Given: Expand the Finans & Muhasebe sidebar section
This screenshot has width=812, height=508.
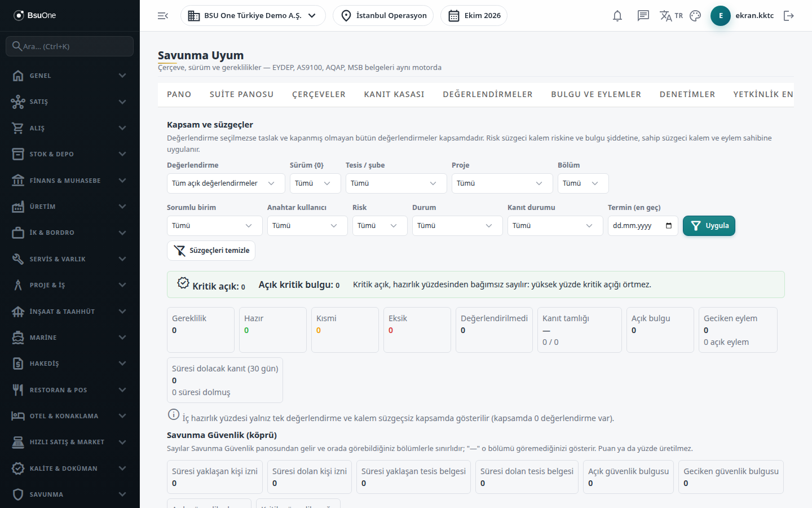Looking at the screenshot, I should click(70, 181).
